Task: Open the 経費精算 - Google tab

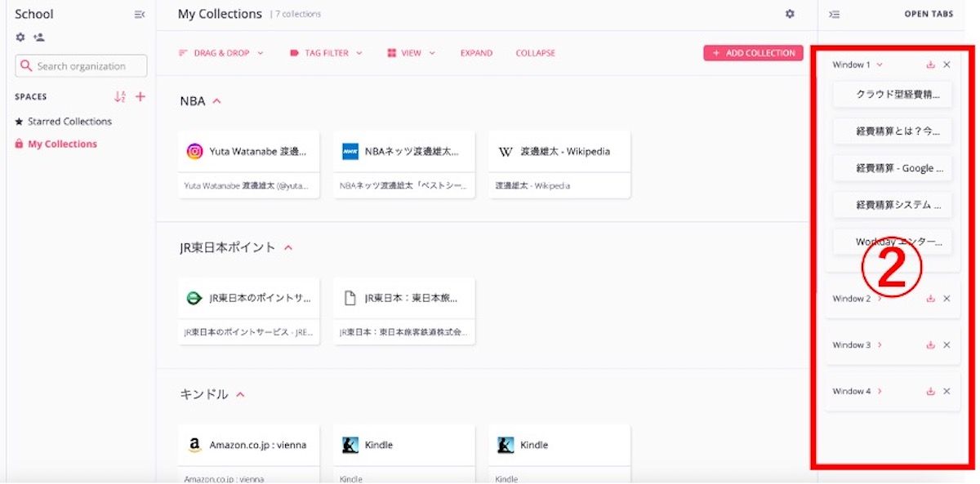Action: pos(893,168)
